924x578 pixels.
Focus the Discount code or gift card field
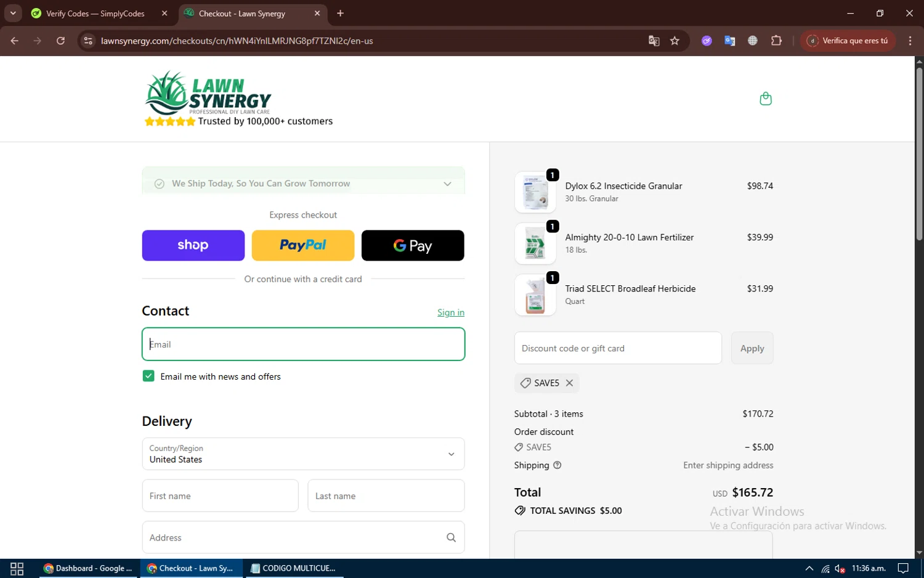618,348
